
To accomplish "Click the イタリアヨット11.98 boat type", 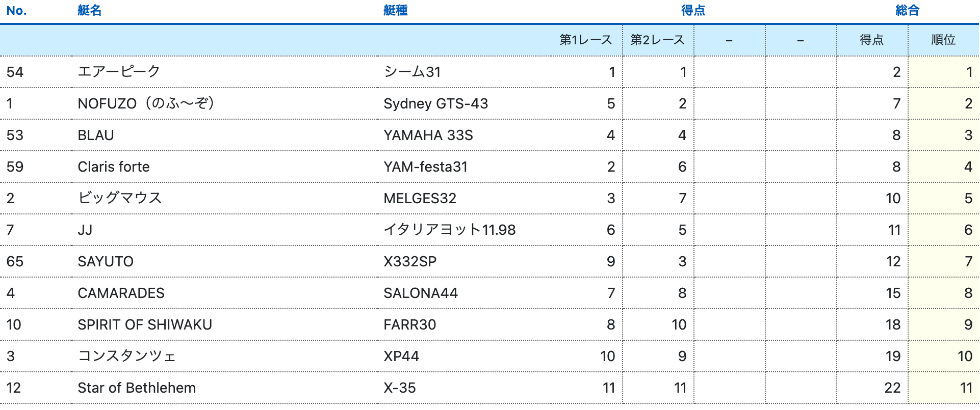I will coord(449,230).
